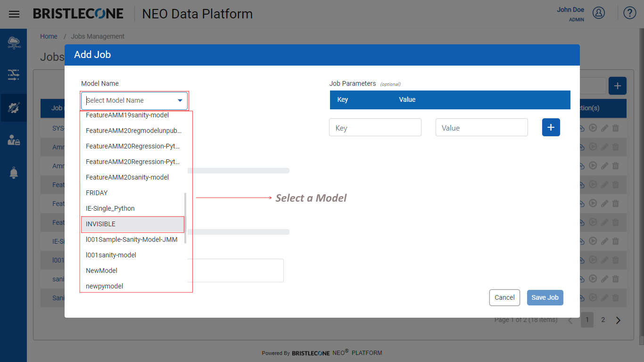The image size is (644, 362).
Task: Delete the SYS- job with trash icon
Action: (x=615, y=128)
